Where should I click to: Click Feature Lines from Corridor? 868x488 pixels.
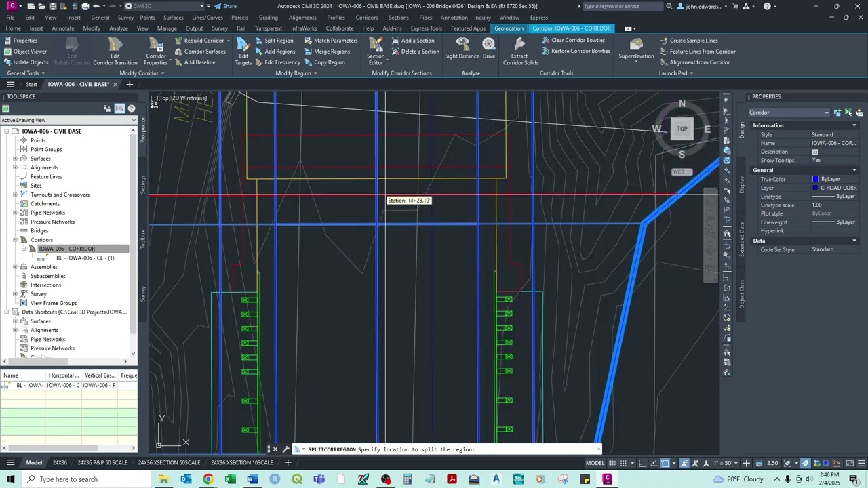(x=698, y=52)
